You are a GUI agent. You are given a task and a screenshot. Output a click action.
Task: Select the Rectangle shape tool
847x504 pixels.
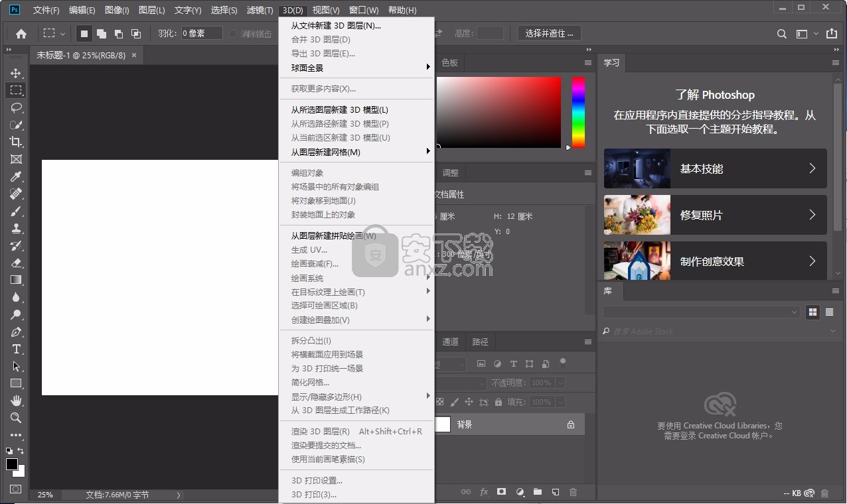point(16,383)
